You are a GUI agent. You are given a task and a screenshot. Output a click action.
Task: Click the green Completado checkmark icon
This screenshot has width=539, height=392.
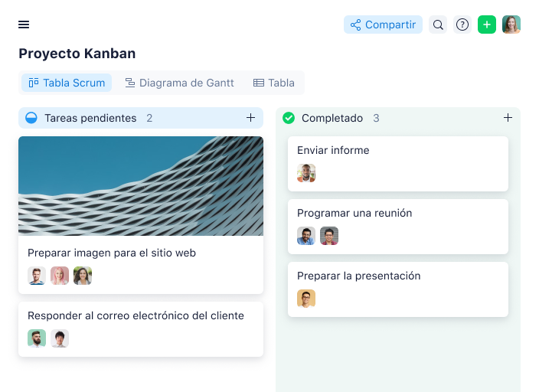click(289, 118)
